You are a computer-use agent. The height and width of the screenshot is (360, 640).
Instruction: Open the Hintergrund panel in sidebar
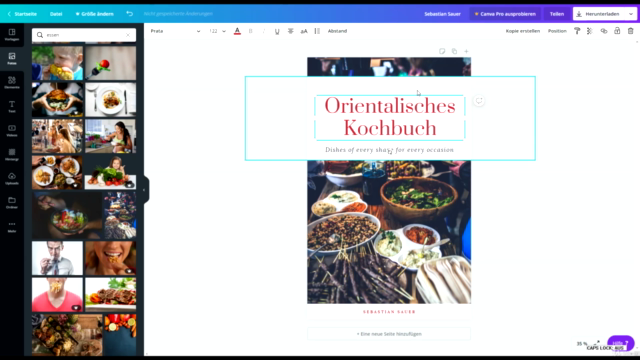(12, 155)
